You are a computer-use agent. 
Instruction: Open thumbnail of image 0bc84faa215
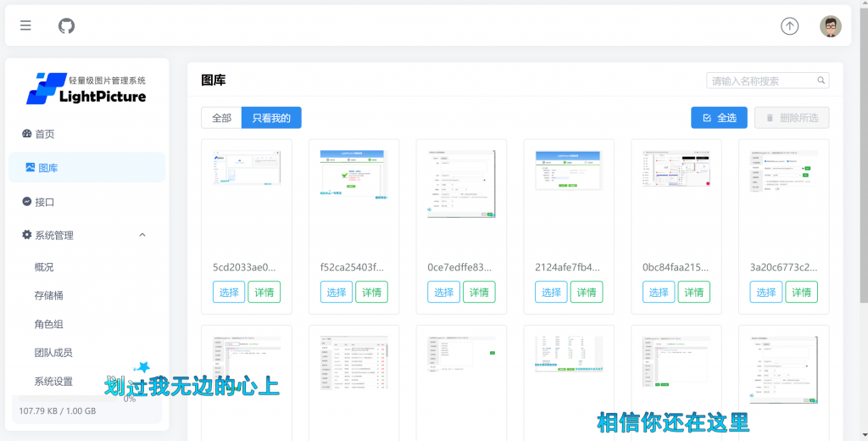tap(676, 168)
